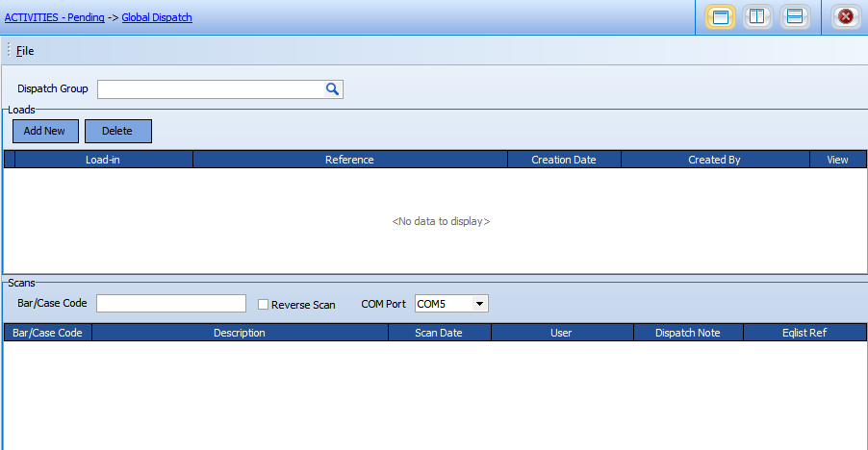Click the Dispatch Group search magnifier
Screen dimensions: 868x450
332,89
